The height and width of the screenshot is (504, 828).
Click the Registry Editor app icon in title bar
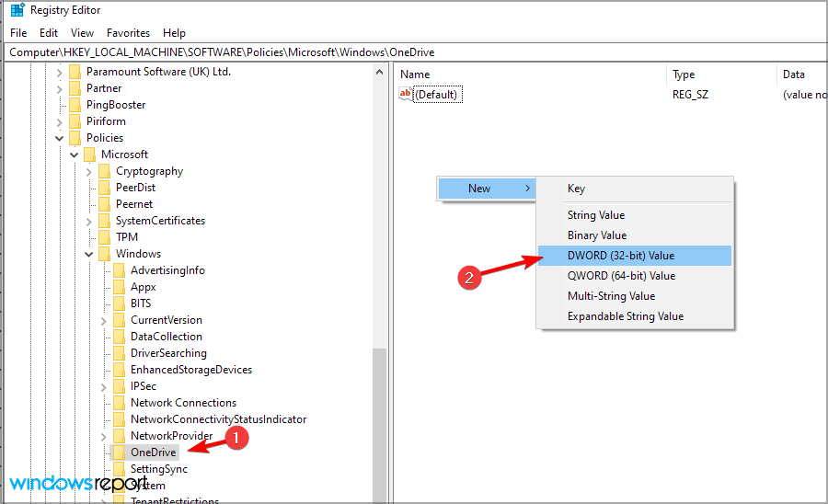coord(17,9)
